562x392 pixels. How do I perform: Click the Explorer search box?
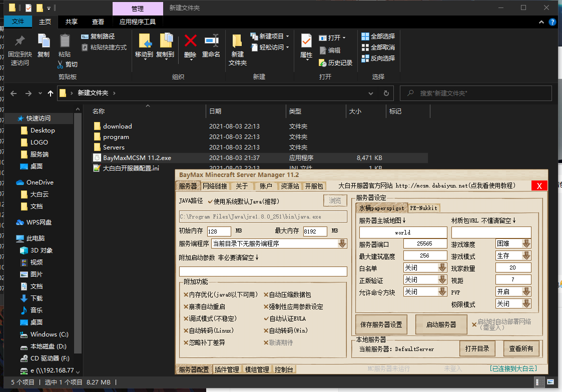click(x=475, y=93)
